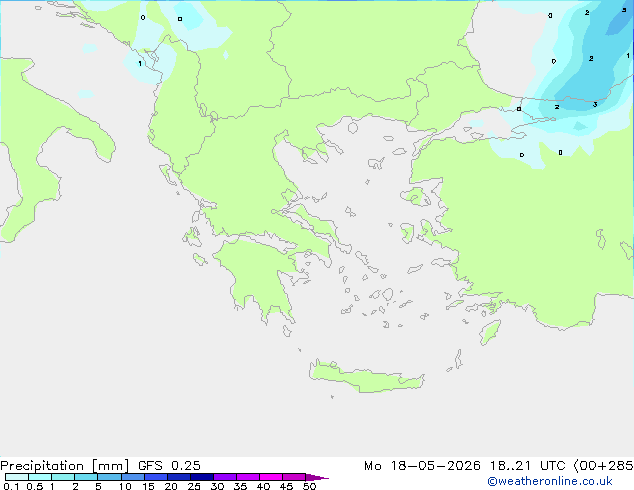The height and width of the screenshot is (490, 634).
Task: Click the island of Crete on the map
Action: coord(366,378)
